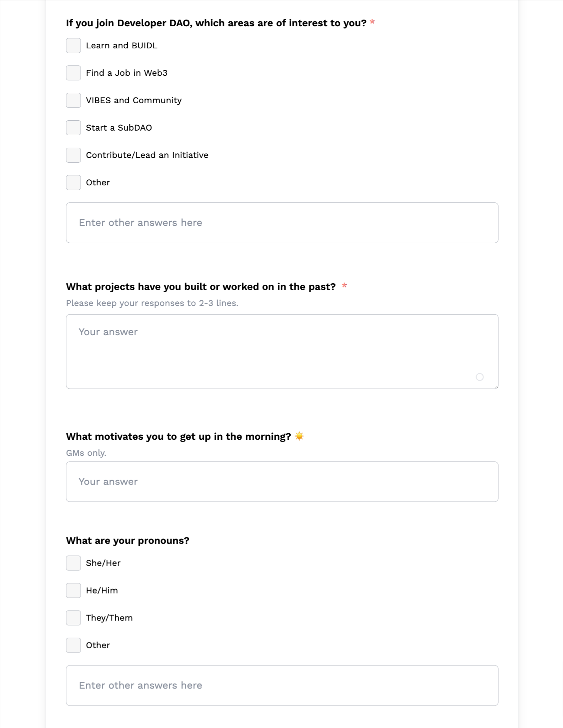This screenshot has height=728, width=563.
Task: Check the Learn and BUIDL checkbox
Action: click(x=73, y=46)
